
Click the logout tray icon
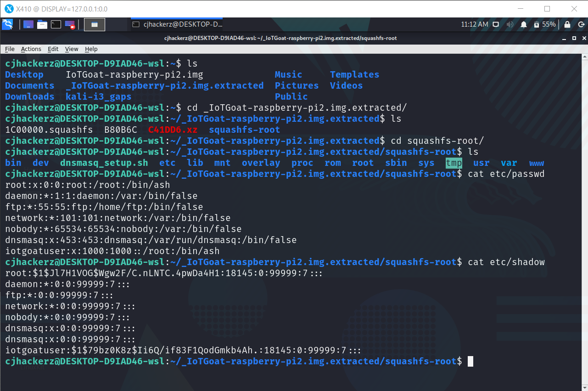pos(582,25)
